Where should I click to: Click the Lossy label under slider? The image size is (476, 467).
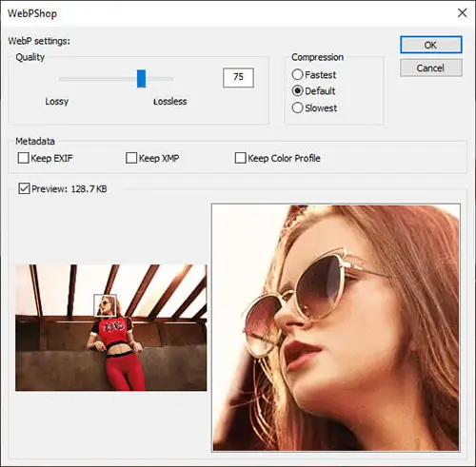pos(57,101)
